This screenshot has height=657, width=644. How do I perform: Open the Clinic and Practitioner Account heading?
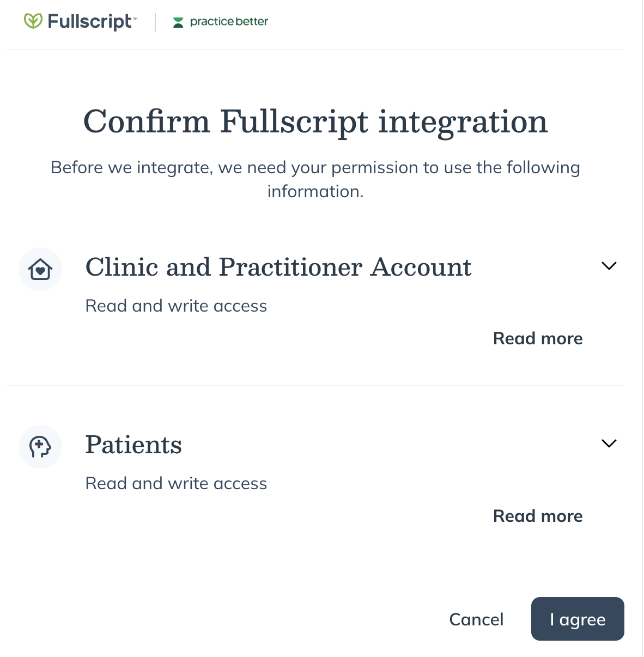(x=278, y=267)
